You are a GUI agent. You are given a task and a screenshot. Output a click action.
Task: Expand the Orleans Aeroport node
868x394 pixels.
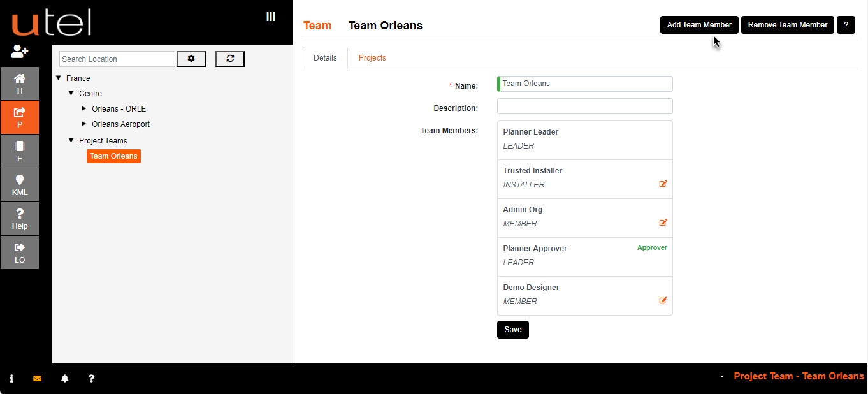[84, 124]
